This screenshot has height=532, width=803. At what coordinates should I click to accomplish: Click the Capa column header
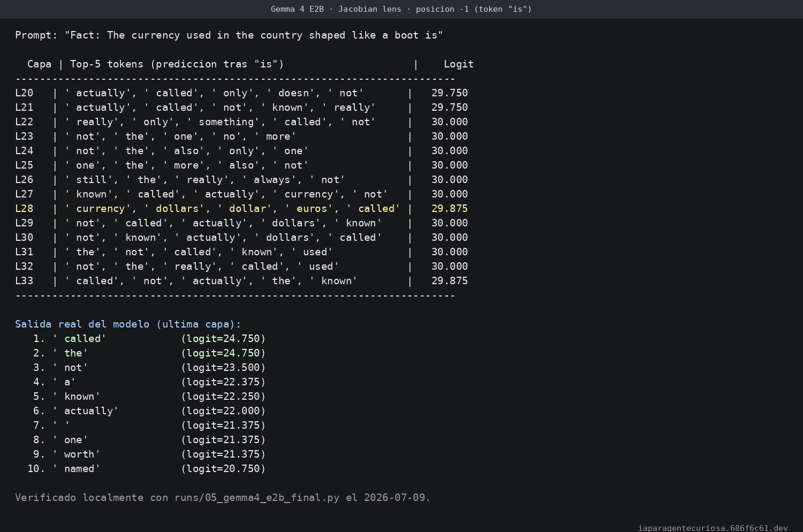click(40, 64)
